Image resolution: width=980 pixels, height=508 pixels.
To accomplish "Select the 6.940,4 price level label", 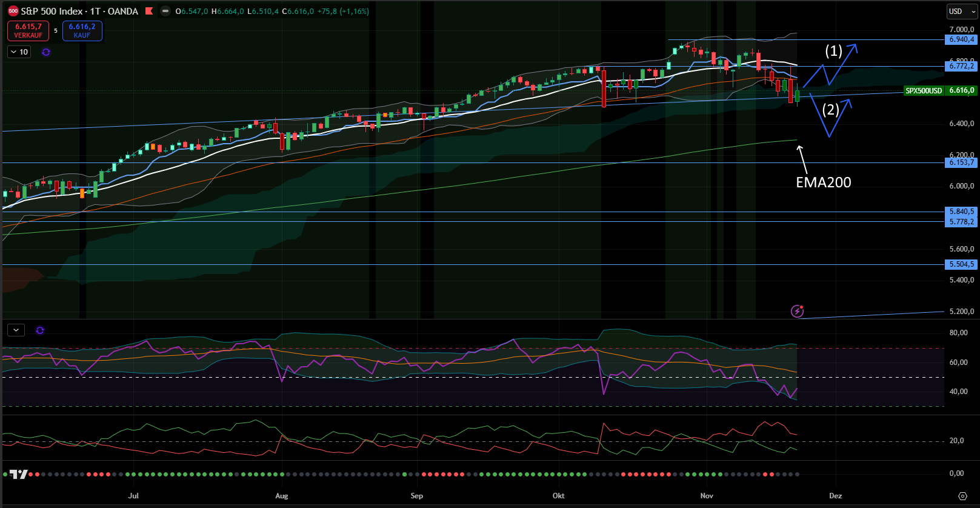I will coord(961,39).
